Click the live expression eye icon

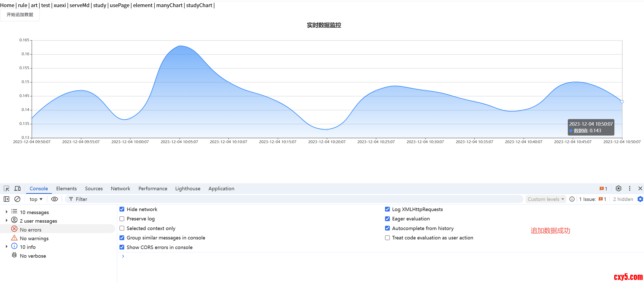54,199
